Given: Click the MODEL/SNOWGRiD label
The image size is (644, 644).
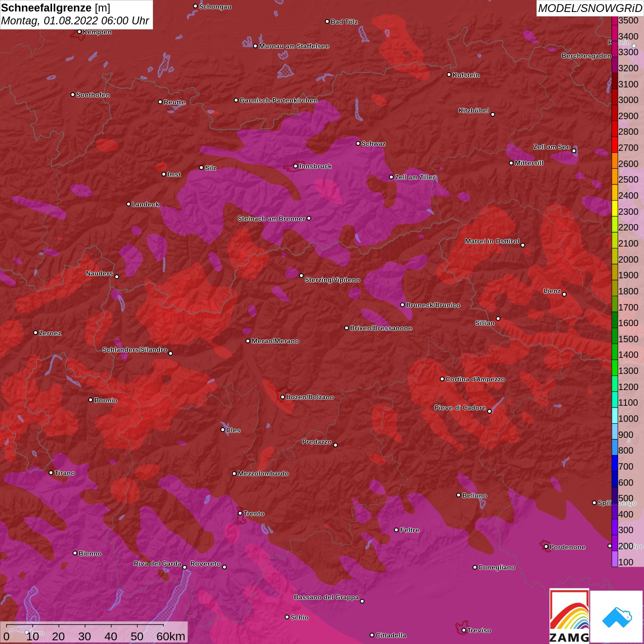Looking at the screenshot, I should pos(590,8).
